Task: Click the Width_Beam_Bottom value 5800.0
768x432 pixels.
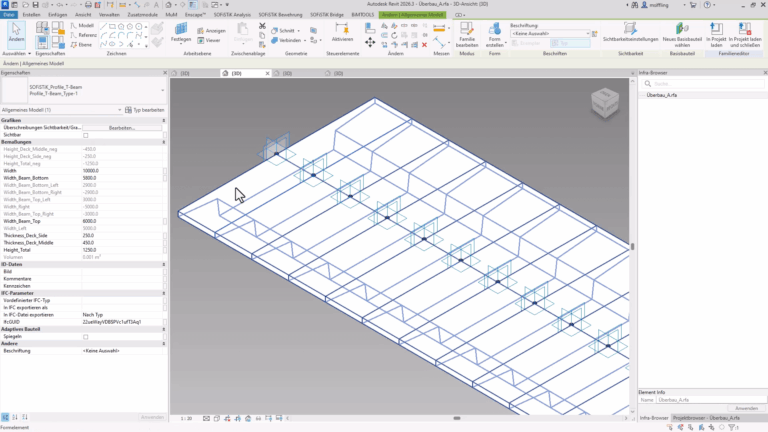Action: coord(122,178)
